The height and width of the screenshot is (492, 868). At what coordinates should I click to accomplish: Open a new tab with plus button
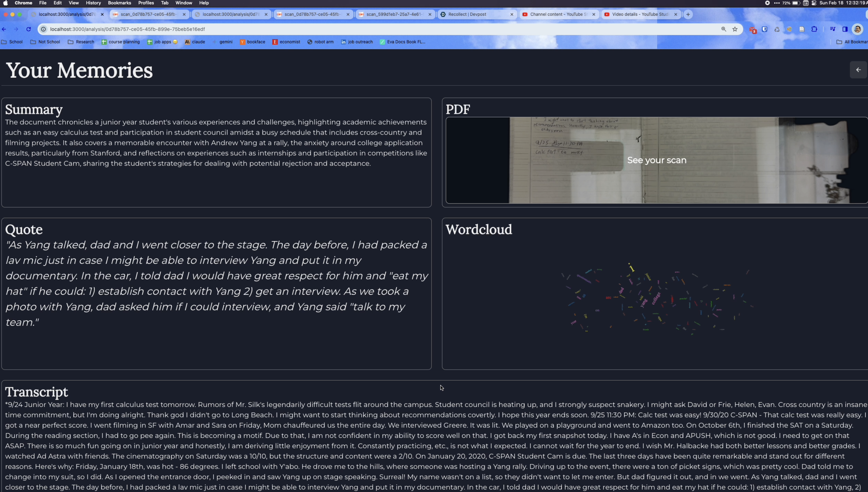point(688,14)
